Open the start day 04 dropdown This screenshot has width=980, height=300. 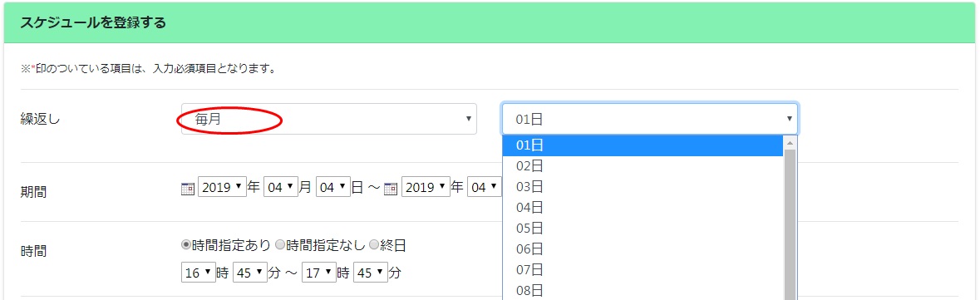tap(333, 187)
